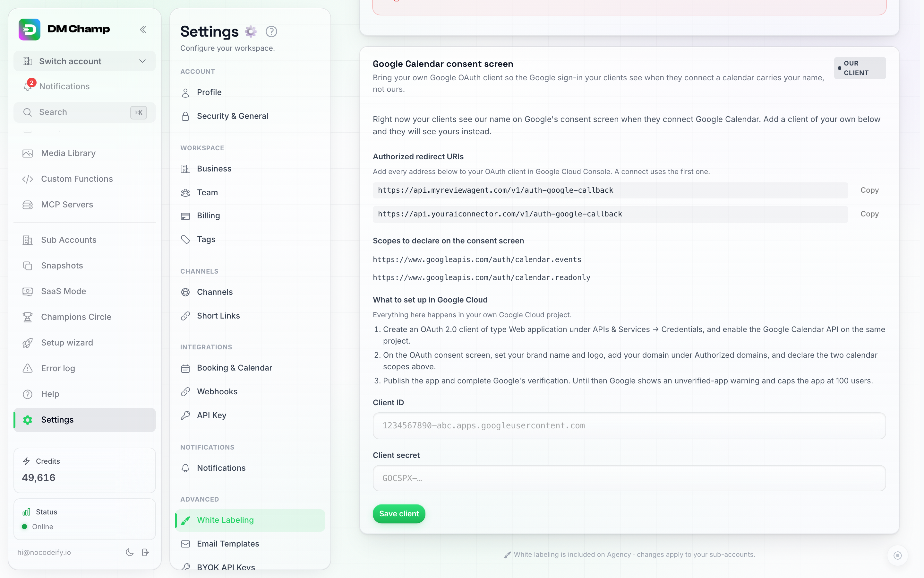Viewport: 924px width, 578px height.
Task: Open Profile settings
Action: (x=250, y=92)
